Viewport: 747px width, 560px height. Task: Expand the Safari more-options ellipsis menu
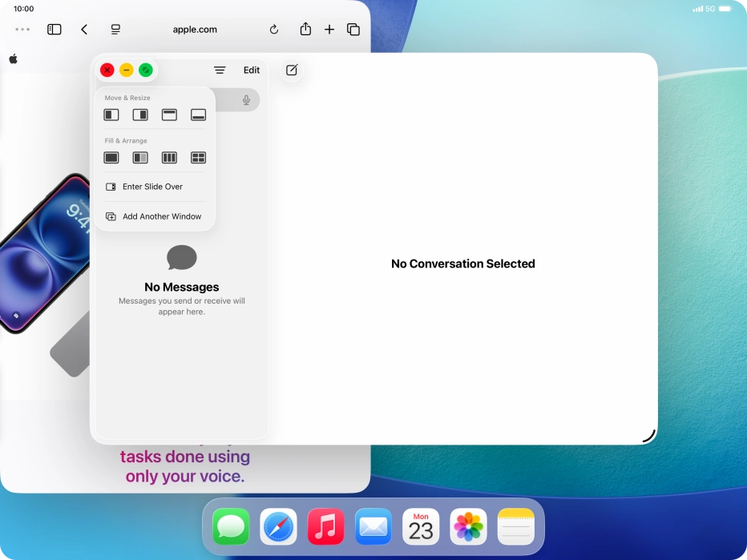point(22,29)
